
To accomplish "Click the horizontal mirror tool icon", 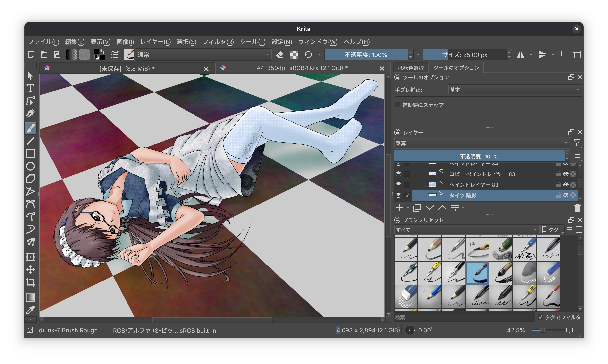I will coord(520,55).
